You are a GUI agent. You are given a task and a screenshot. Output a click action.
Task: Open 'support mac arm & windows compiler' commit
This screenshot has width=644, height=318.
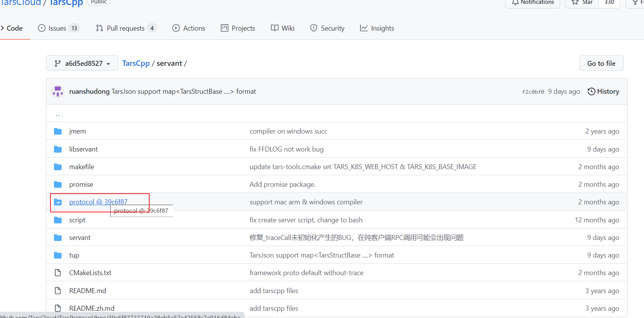tap(306, 202)
